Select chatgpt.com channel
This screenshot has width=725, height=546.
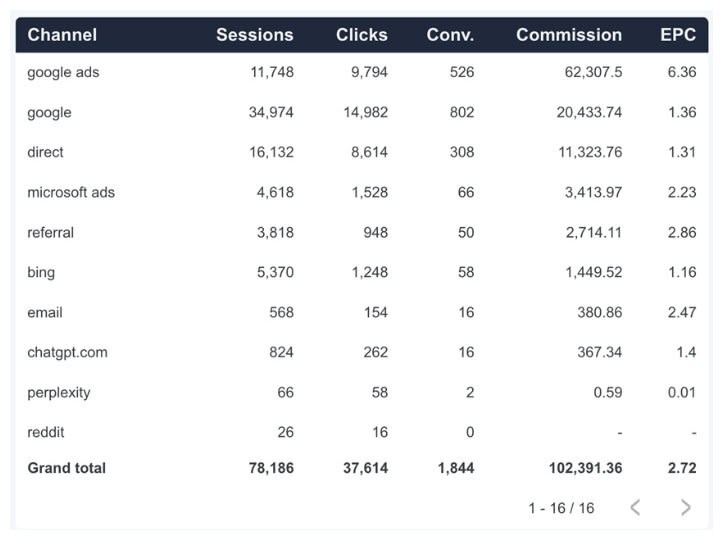(67, 352)
